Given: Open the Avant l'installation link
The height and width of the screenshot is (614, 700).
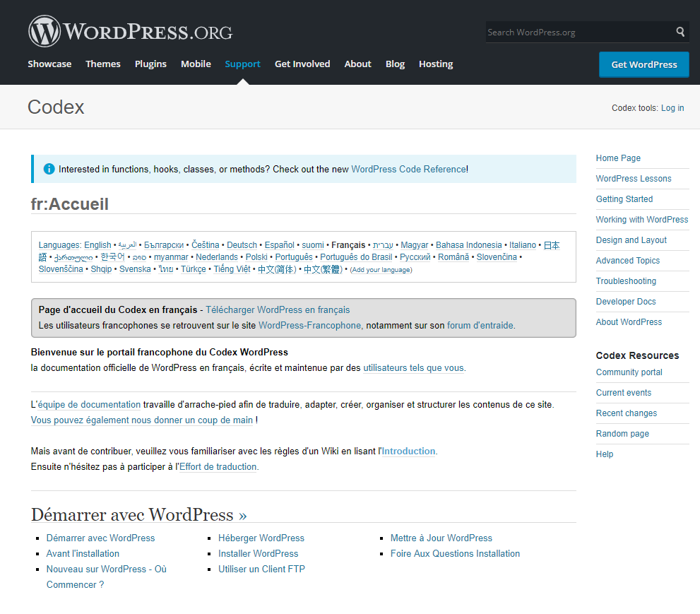Looking at the screenshot, I should [x=83, y=553].
